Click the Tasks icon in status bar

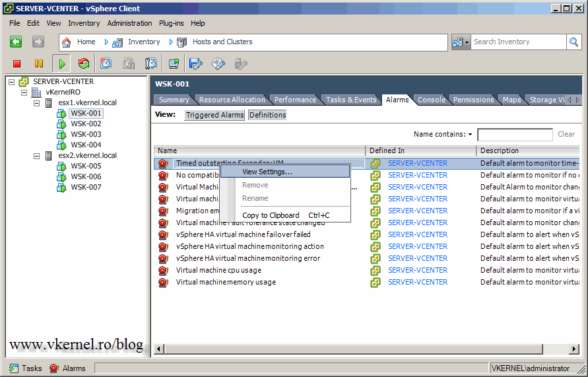click(14, 368)
